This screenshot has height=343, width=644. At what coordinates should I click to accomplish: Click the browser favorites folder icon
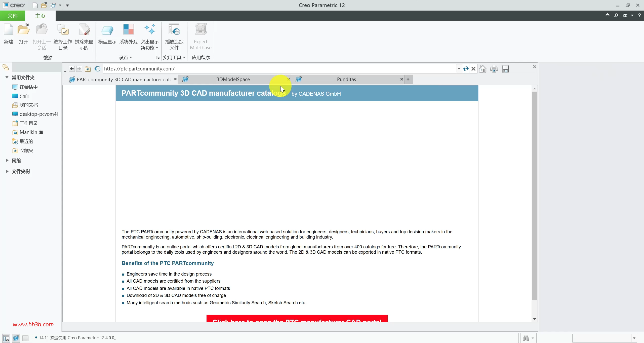tap(88, 69)
